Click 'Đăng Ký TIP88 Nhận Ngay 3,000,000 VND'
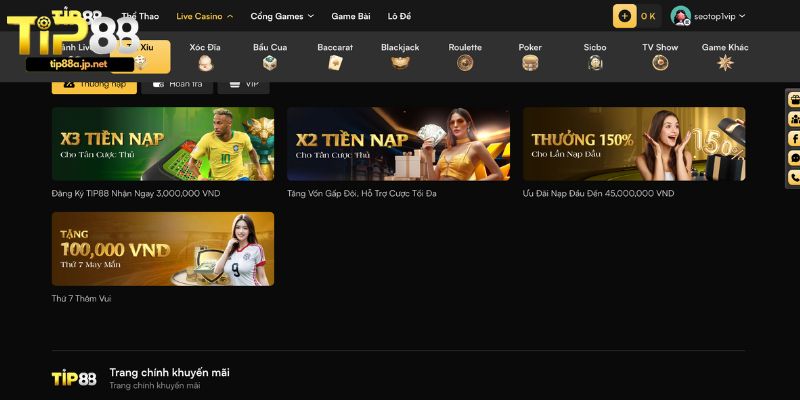 pos(136,194)
